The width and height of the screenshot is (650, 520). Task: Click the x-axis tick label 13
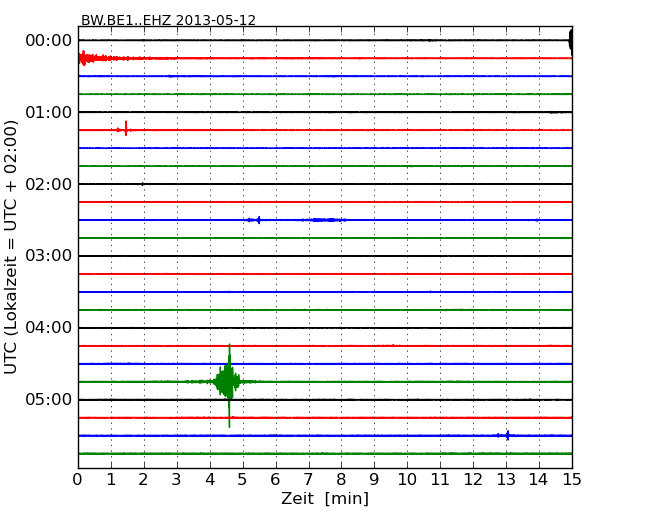pyautogui.click(x=506, y=480)
